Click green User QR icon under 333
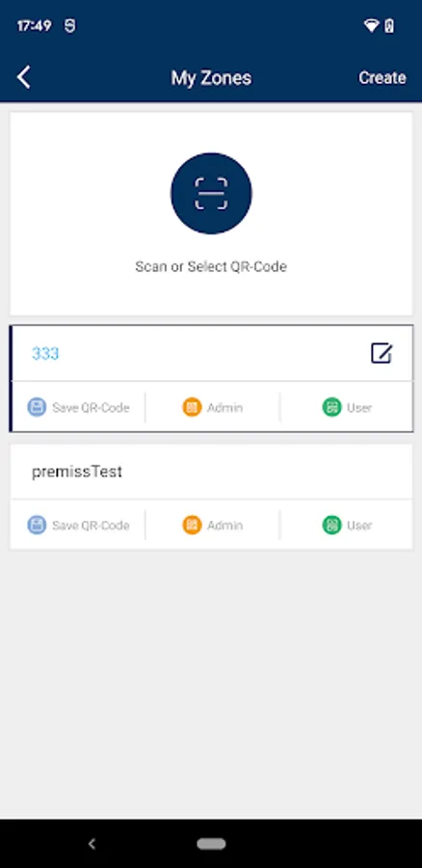 [x=331, y=407]
